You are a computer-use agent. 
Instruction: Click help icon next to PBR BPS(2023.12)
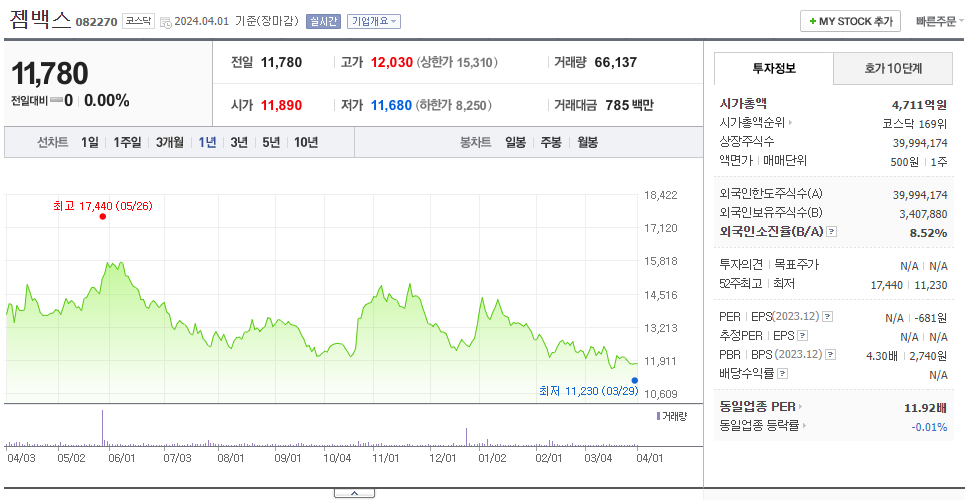tap(831, 355)
